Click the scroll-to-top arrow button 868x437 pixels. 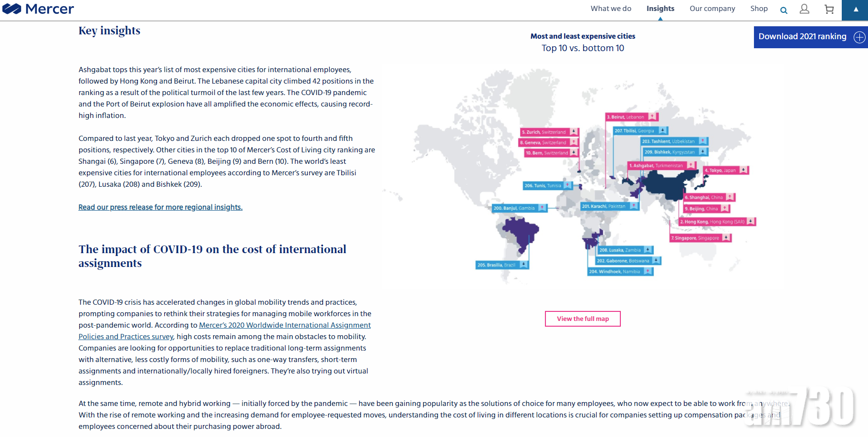coord(856,10)
